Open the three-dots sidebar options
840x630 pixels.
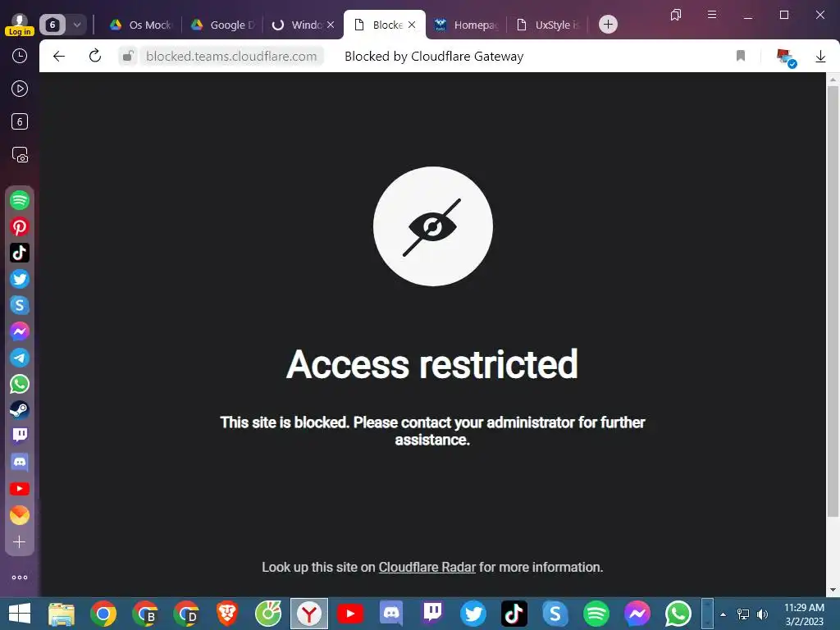tap(20, 577)
